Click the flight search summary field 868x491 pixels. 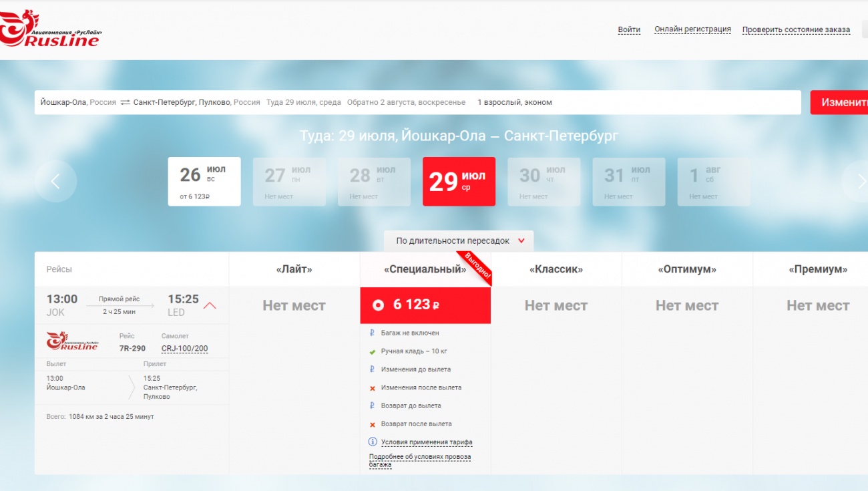(417, 103)
